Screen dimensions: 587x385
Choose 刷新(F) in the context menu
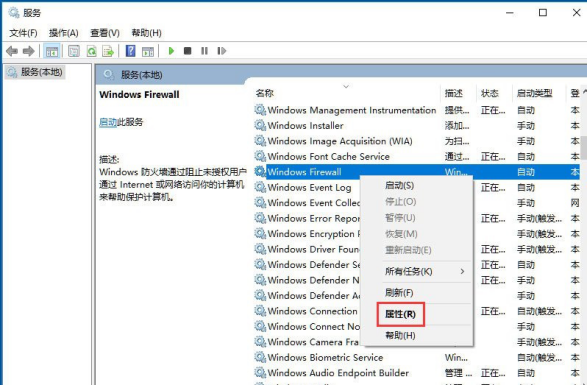399,292
